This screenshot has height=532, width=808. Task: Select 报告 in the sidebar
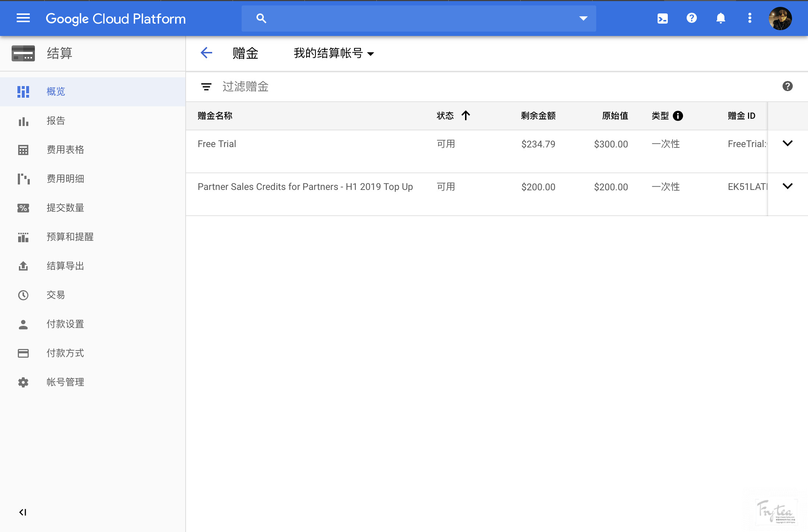click(x=56, y=121)
